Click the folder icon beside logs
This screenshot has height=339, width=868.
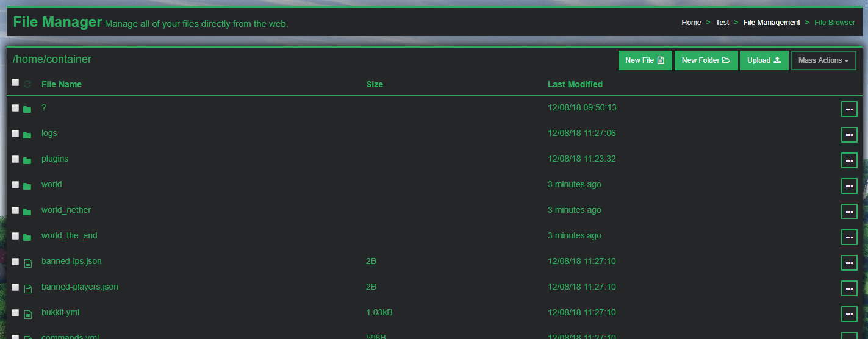[27, 135]
